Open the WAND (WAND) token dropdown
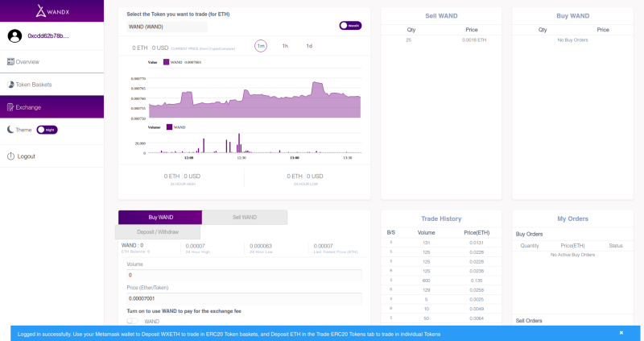This screenshot has width=644, height=341. click(x=167, y=27)
